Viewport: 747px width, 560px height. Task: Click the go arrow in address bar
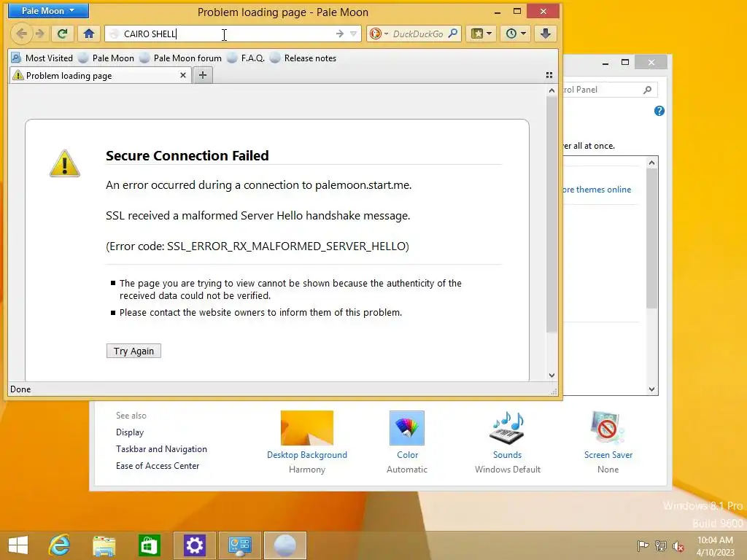coord(340,34)
